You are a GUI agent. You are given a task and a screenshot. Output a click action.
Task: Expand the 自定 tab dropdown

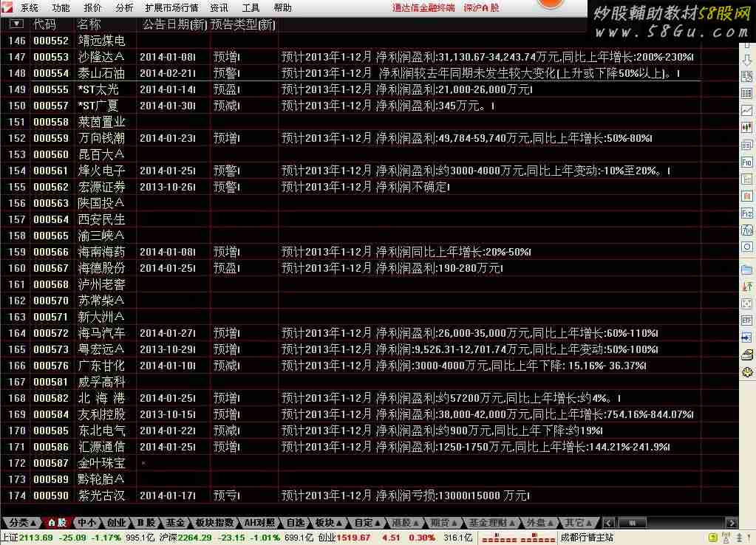[378, 524]
